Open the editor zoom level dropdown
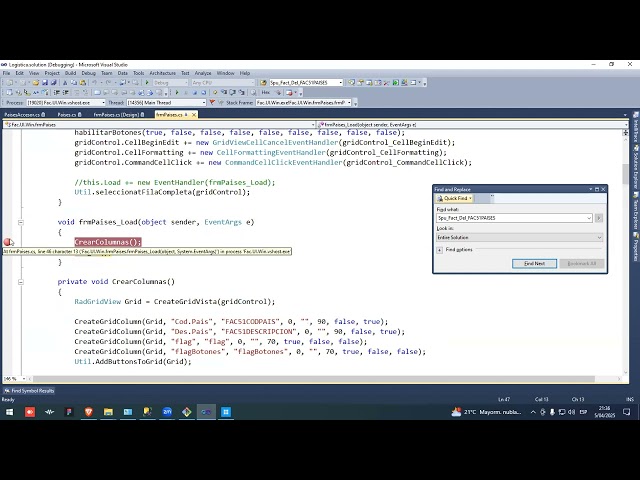This screenshot has height=480, width=640. pos(24,379)
